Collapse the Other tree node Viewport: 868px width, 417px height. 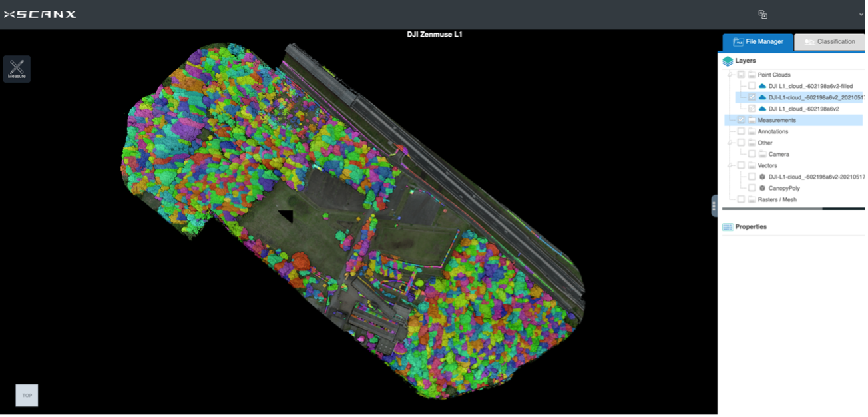(730, 143)
